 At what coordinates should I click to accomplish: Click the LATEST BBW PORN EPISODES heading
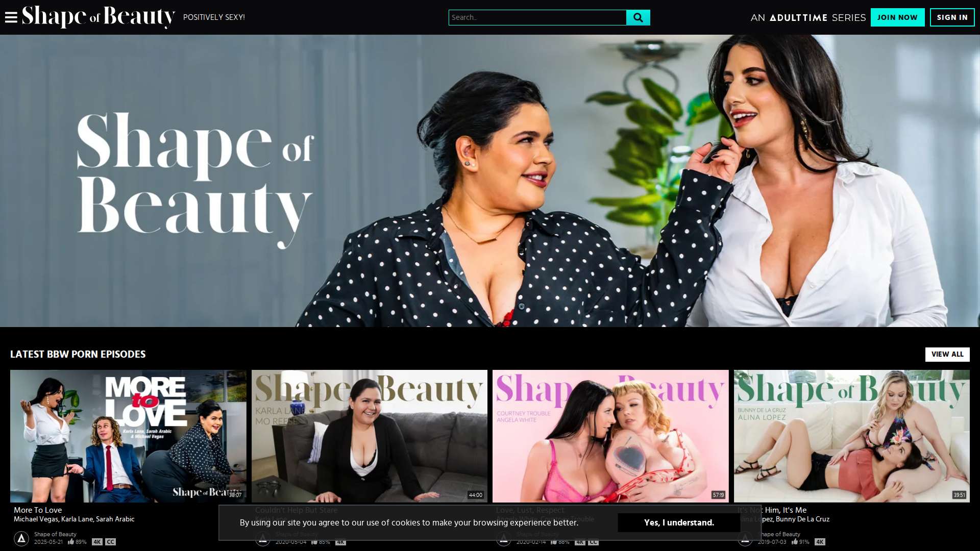pos(78,354)
